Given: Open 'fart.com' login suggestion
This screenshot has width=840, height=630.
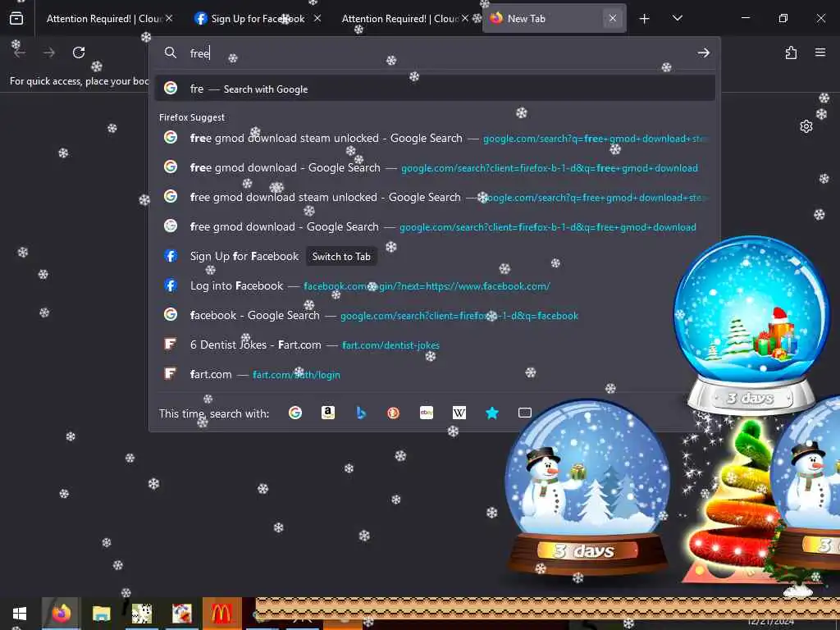Looking at the screenshot, I should [x=435, y=374].
